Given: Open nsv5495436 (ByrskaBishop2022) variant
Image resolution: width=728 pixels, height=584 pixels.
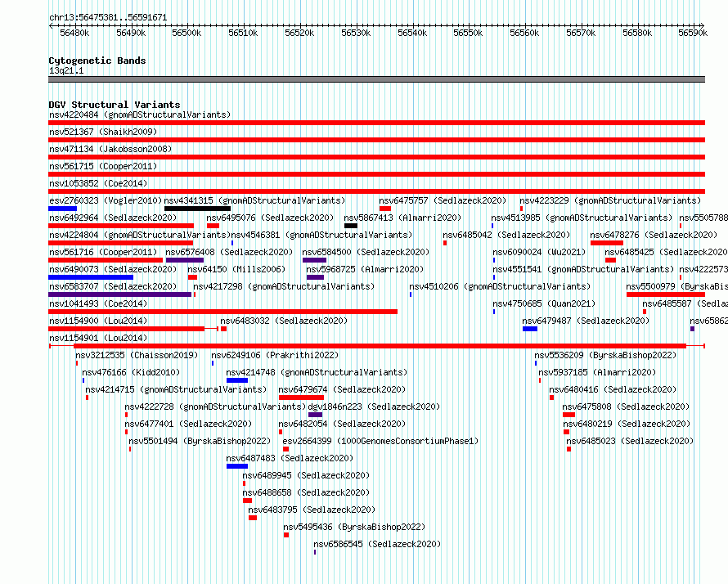Looking at the screenshot, I should point(354,527).
